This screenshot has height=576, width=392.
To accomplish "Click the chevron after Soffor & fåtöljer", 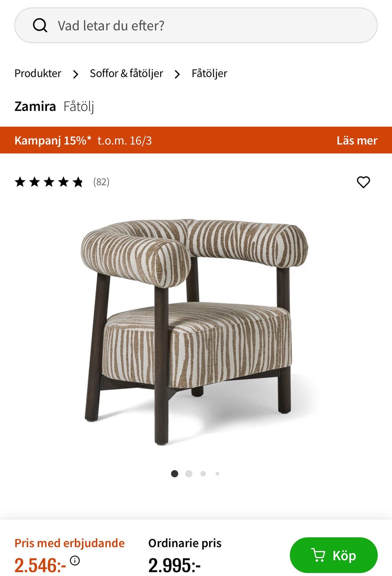I will point(177,74).
